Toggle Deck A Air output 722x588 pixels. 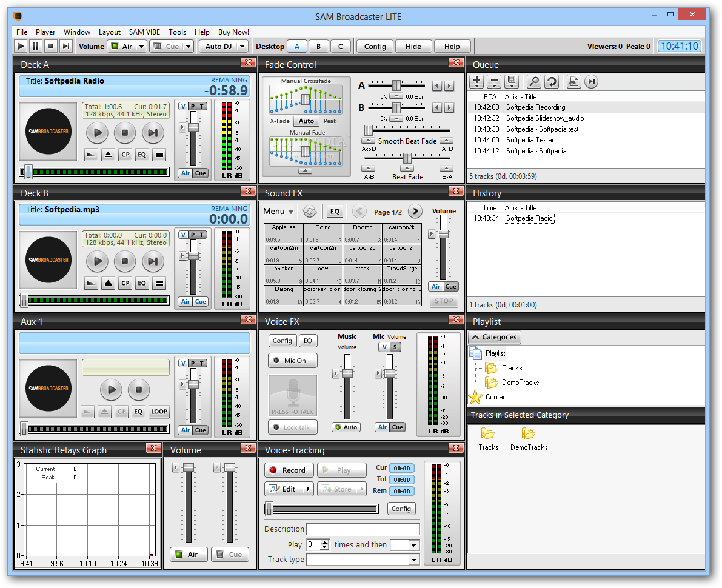[x=185, y=173]
